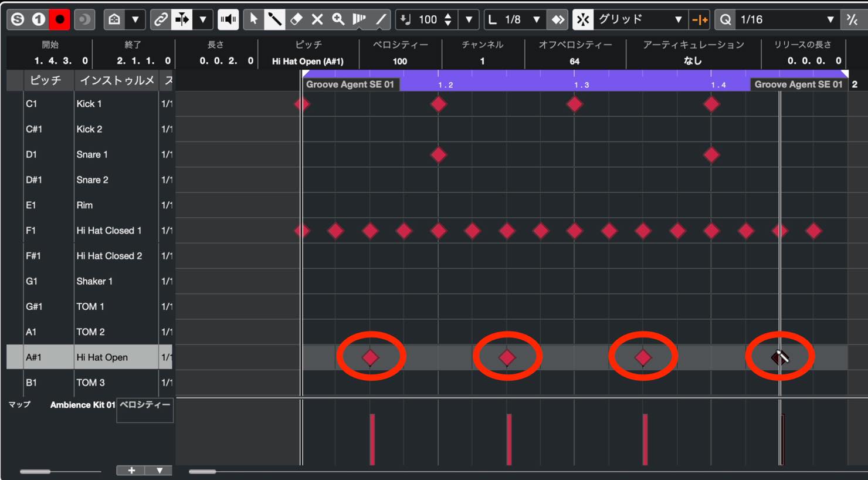Select the Snare 2 drum row
868x480 pixels.
coord(89,180)
